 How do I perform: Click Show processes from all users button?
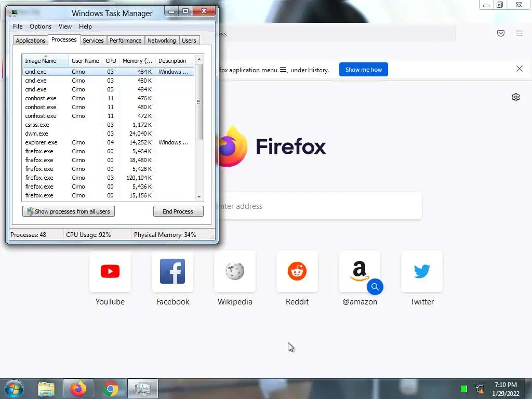point(69,211)
